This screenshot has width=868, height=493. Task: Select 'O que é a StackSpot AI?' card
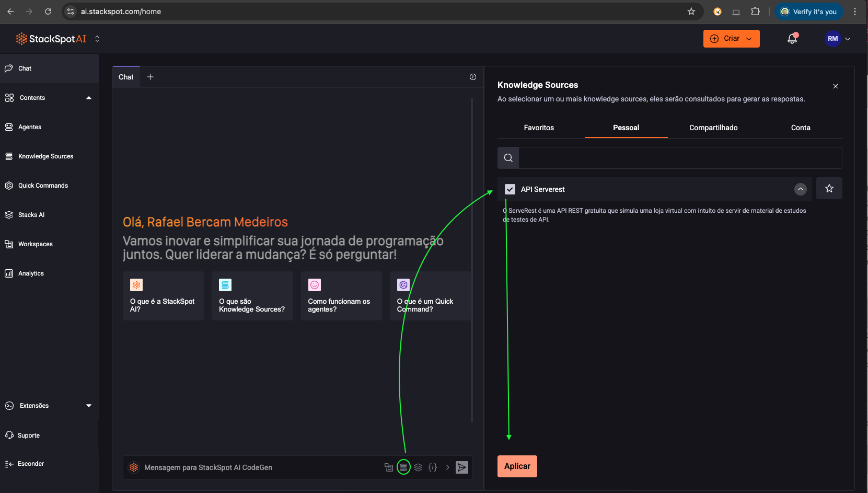pyautogui.click(x=163, y=296)
